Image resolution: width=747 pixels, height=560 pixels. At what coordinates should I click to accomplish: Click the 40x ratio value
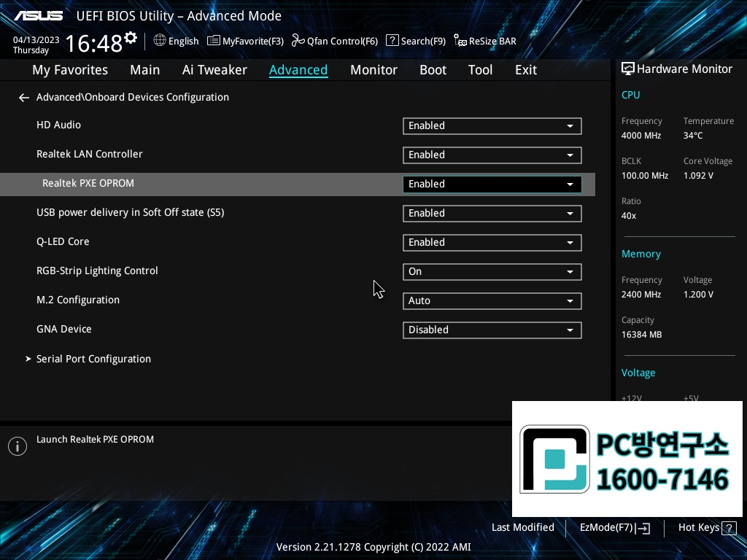click(x=628, y=216)
